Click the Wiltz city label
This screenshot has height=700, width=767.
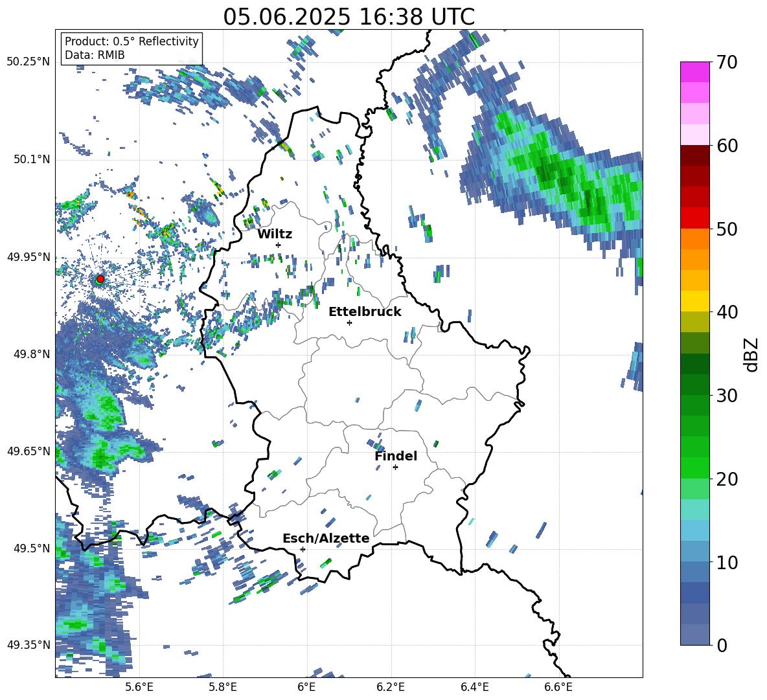click(x=275, y=234)
